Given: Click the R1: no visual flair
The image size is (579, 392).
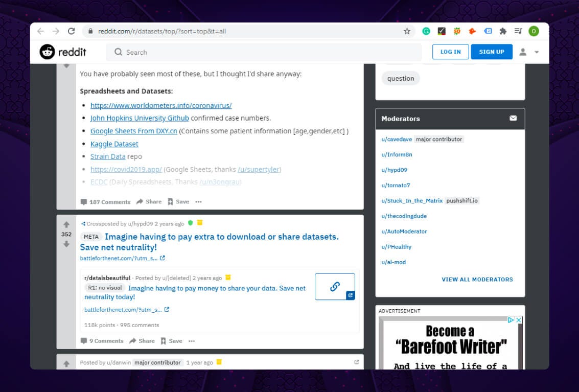Looking at the screenshot, I should tap(105, 288).
